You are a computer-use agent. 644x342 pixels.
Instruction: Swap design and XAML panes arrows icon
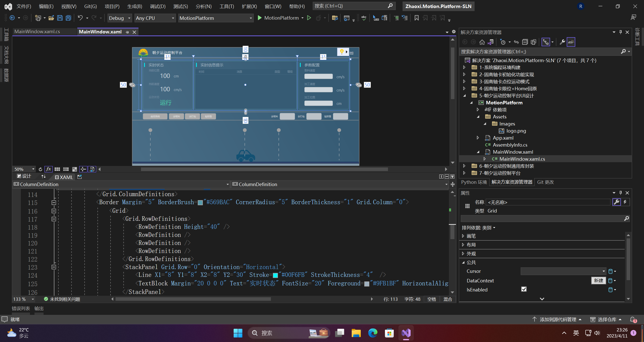coord(44,177)
